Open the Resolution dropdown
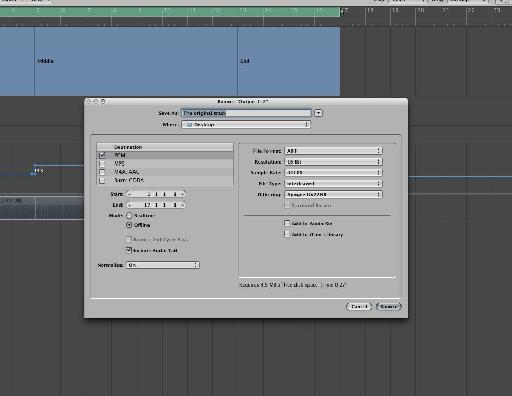The width and height of the screenshot is (512, 396). point(333,162)
